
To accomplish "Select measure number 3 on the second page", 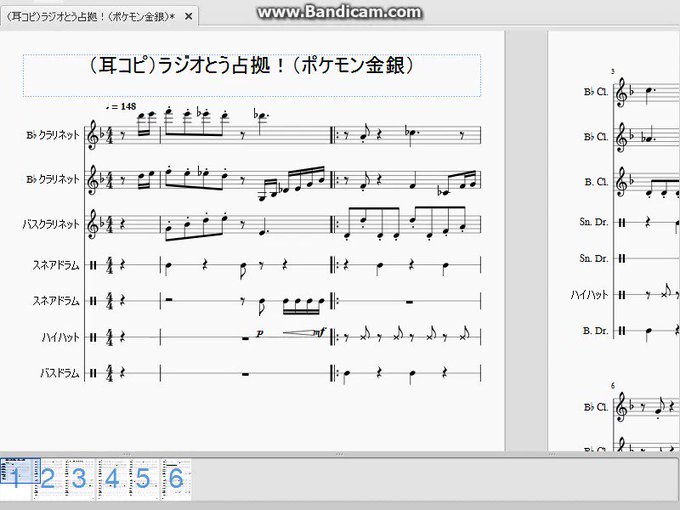I will point(613,72).
